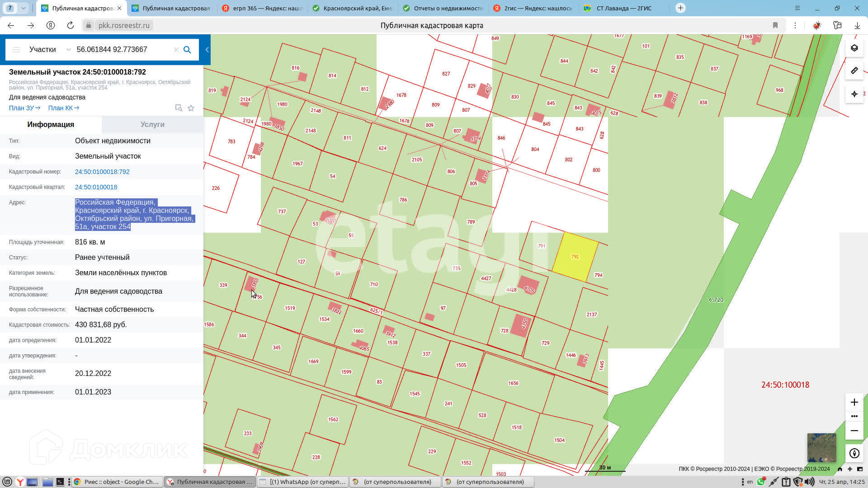Screen dimensions: 868x488
Task: Clear the search coordinates field
Action: (176, 50)
